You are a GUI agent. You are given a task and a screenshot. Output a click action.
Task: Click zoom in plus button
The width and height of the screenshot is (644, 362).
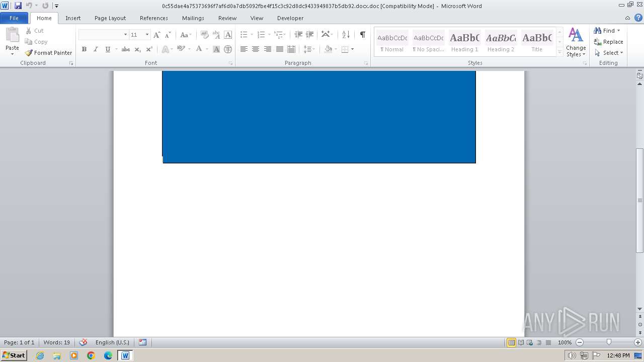point(638,342)
